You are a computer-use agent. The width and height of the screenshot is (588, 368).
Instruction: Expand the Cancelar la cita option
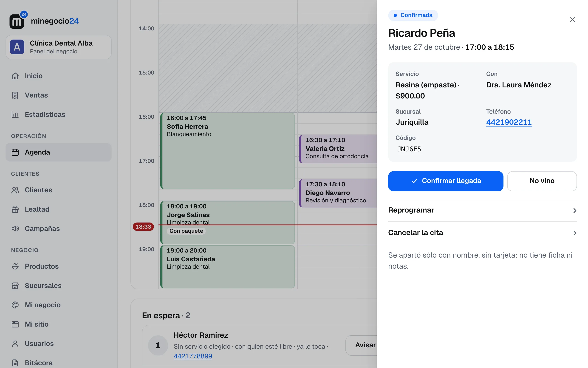click(x=482, y=233)
